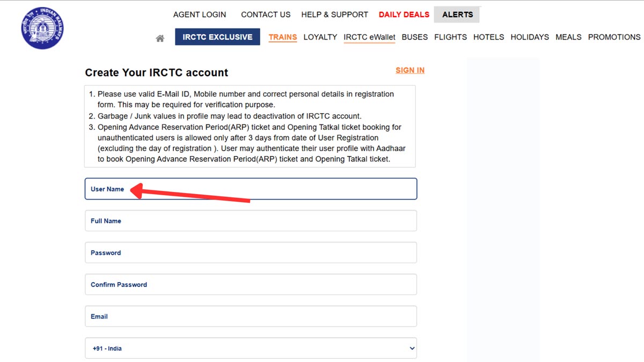This screenshot has height=362, width=644.
Task: Open the BUSES booking section
Action: pos(414,37)
